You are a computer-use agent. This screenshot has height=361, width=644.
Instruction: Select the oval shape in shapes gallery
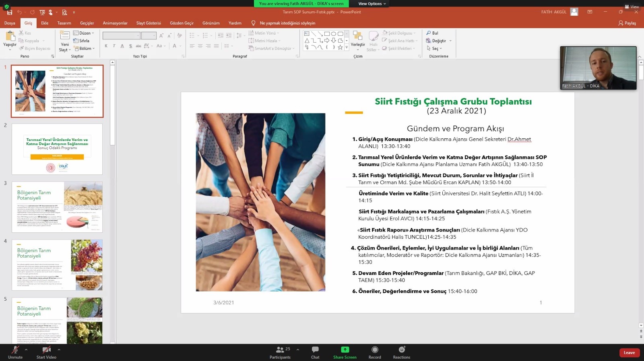pos(334,34)
